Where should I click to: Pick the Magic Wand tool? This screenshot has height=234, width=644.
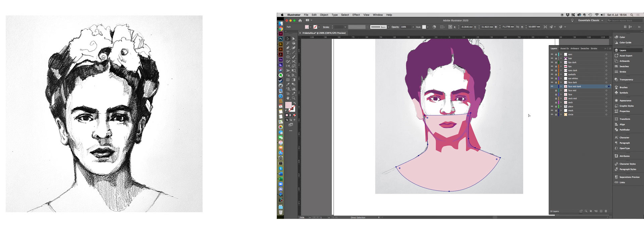(x=288, y=43)
